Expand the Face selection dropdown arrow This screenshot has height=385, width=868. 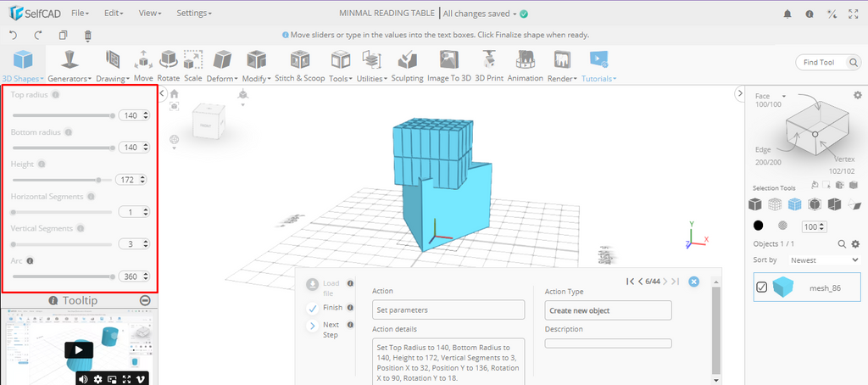(784, 97)
